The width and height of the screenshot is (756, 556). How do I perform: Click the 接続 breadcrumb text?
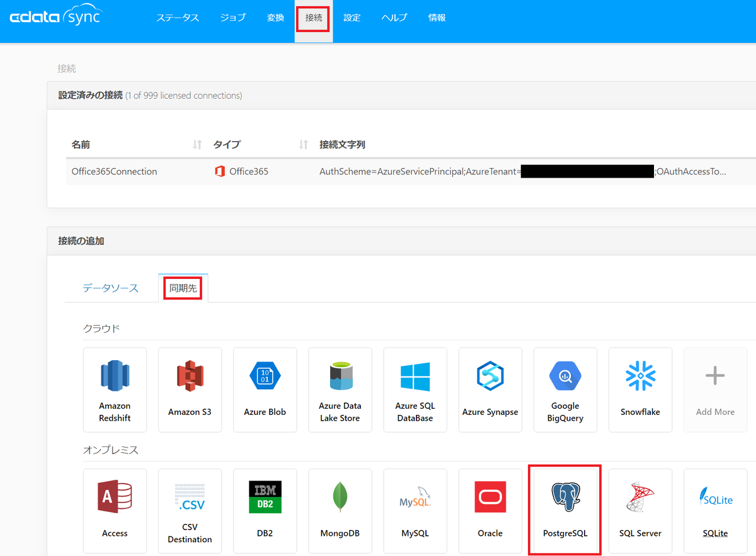pos(67,69)
